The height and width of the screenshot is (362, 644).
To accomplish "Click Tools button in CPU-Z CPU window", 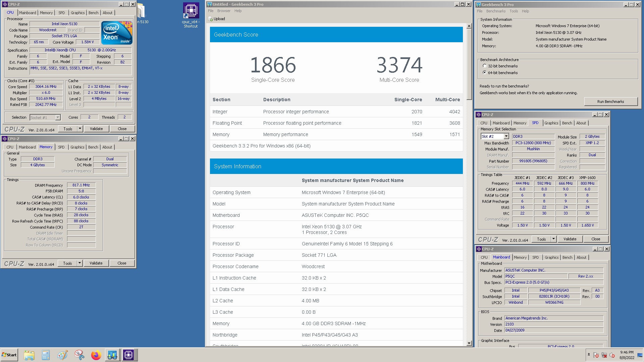I will [x=68, y=129].
